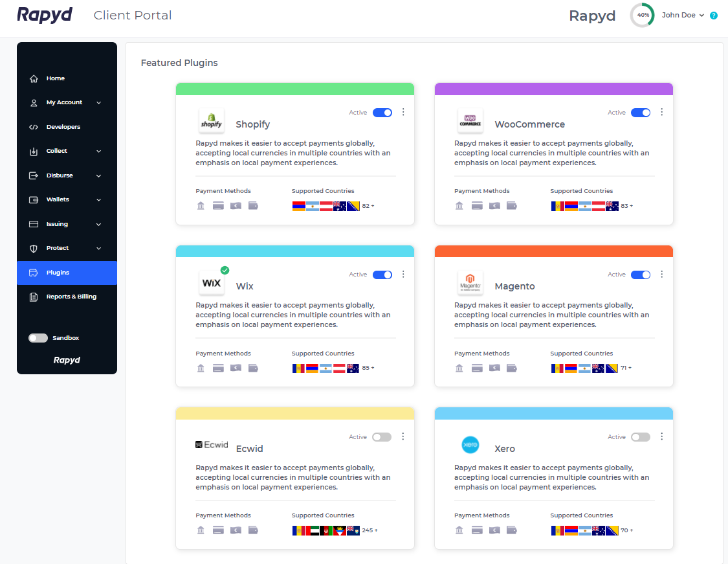Click the 82 + countries count on Shopify
The width and height of the screenshot is (728, 564).
368,206
